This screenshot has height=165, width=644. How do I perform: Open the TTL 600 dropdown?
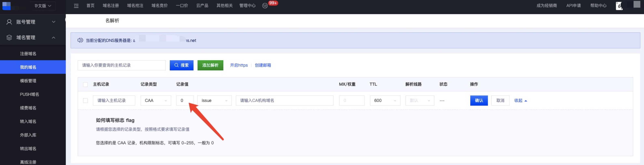385,101
